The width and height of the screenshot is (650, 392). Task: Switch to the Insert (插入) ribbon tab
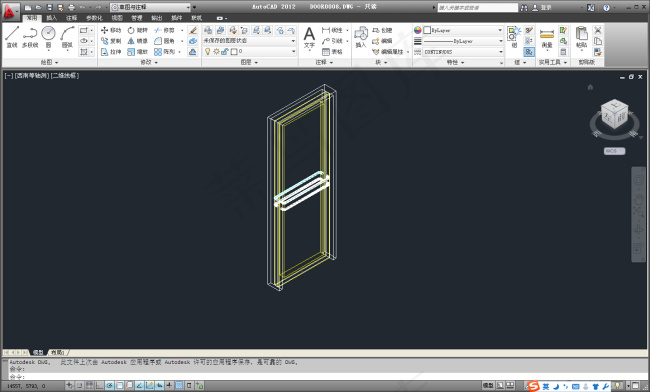pos(51,18)
